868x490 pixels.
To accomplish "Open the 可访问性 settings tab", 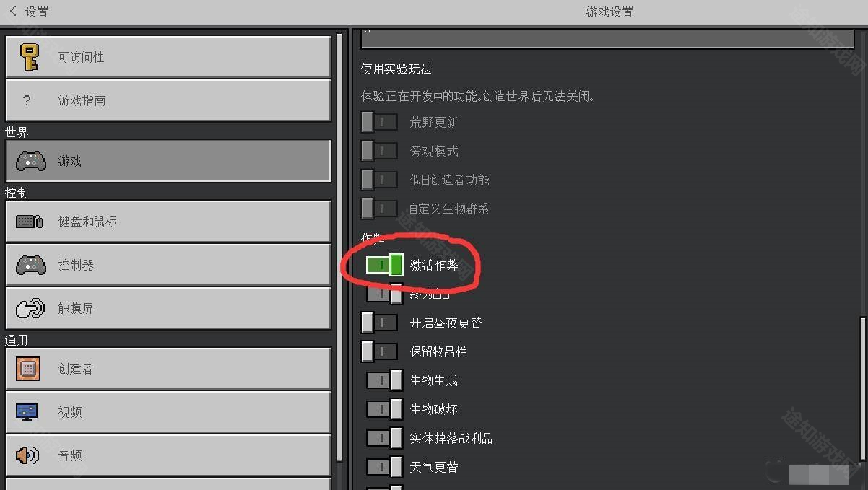I will tap(168, 57).
